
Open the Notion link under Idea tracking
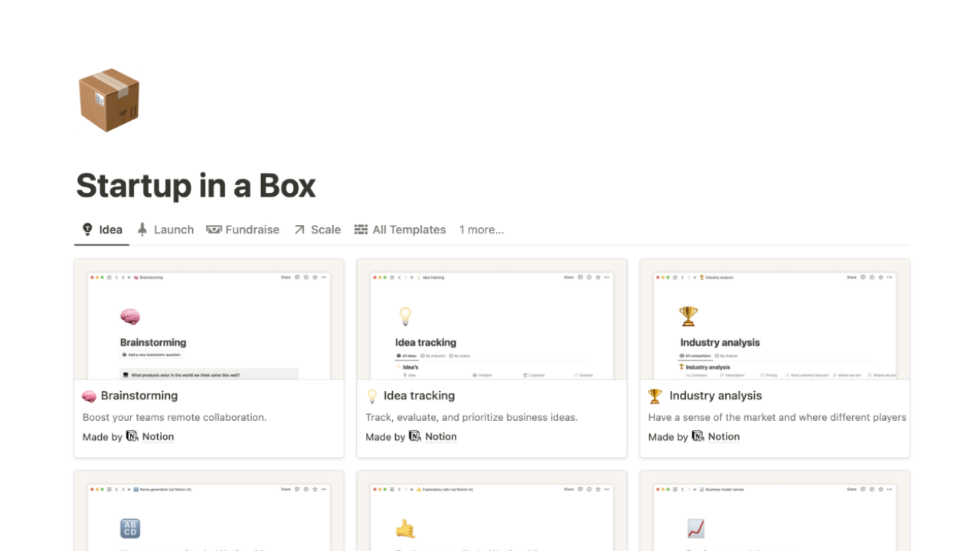pos(440,436)
